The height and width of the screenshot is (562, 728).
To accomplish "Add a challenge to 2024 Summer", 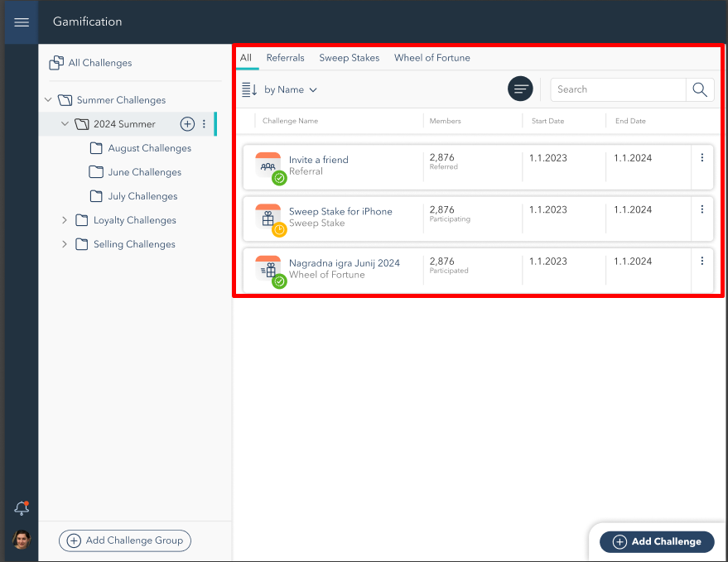I will tap(187, 124).
